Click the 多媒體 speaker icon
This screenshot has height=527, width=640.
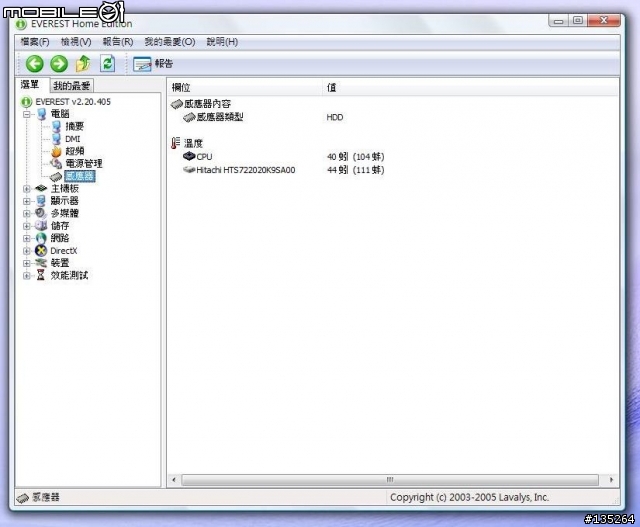(x=41, y=213)
